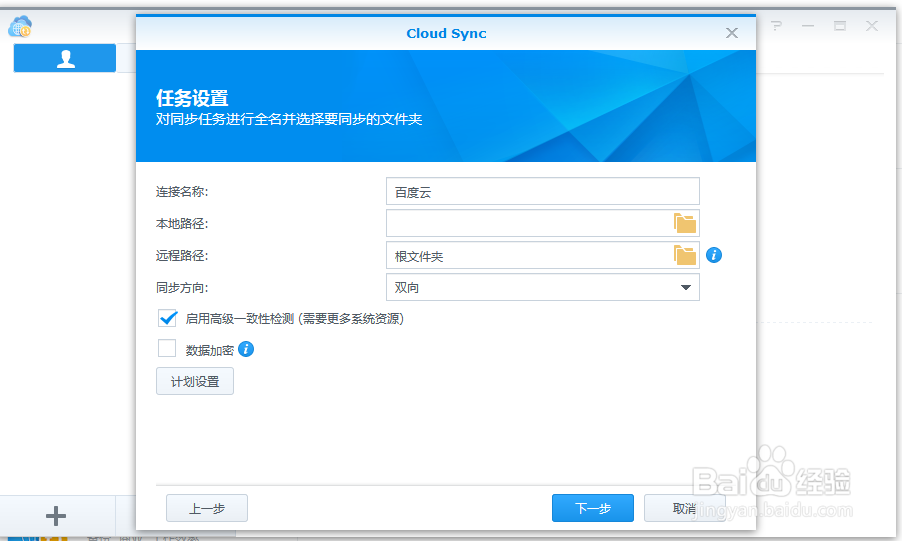Click the 计划设置 button
This screenshot has height=541, width=902.
tap(195, 381)
